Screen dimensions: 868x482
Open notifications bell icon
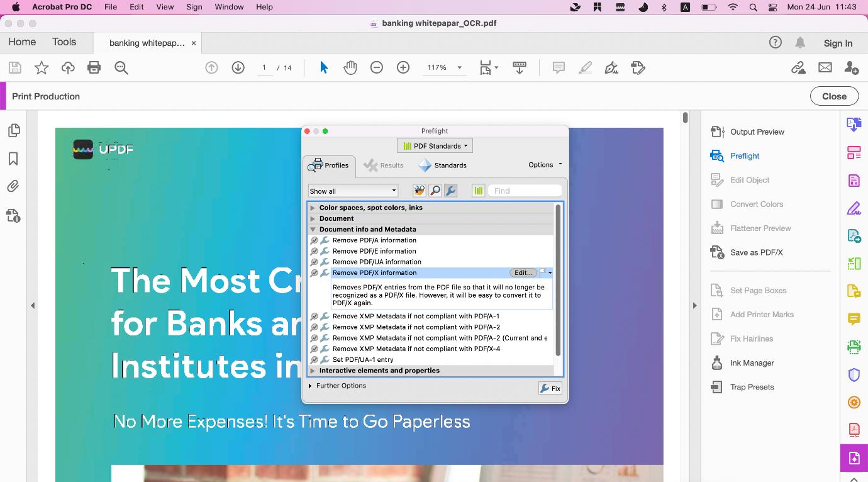[x=800, y=43]
